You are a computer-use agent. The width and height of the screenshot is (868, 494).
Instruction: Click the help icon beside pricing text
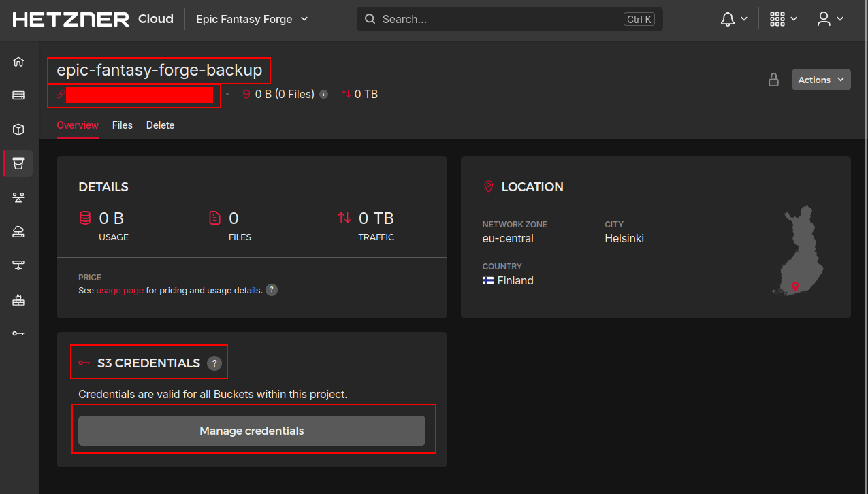(x=272, y=290)
